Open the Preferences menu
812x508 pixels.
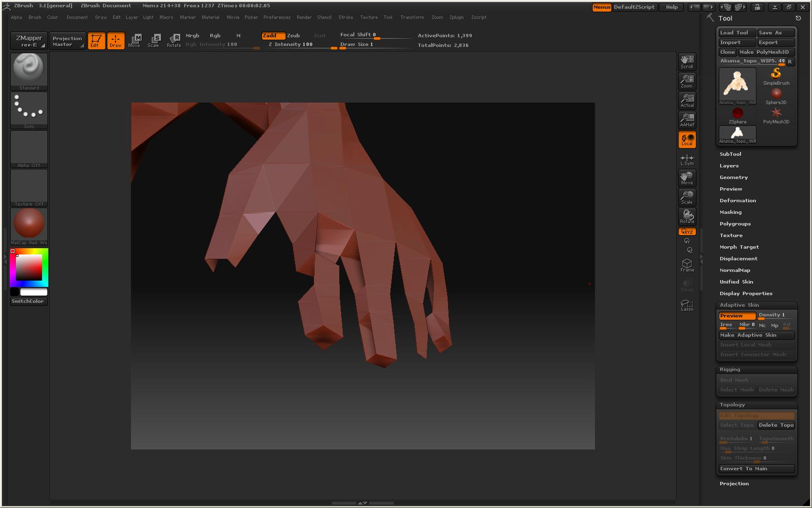[277, 17]
